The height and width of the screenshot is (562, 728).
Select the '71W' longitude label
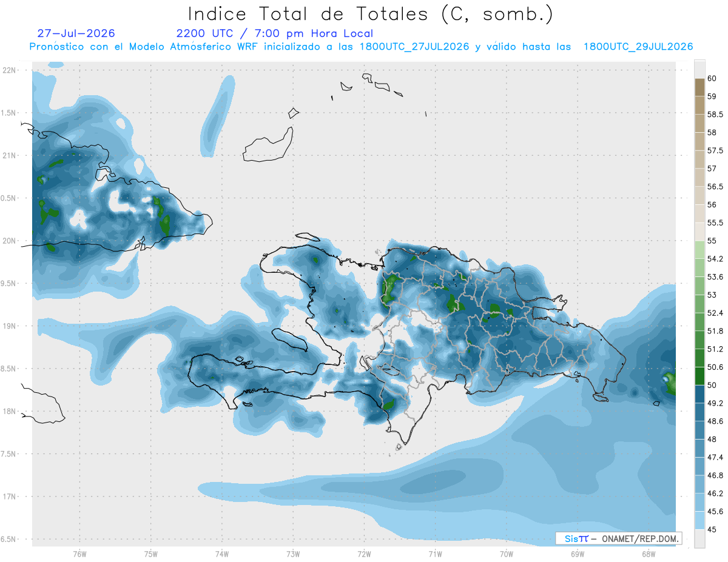(x=435, y=554)
